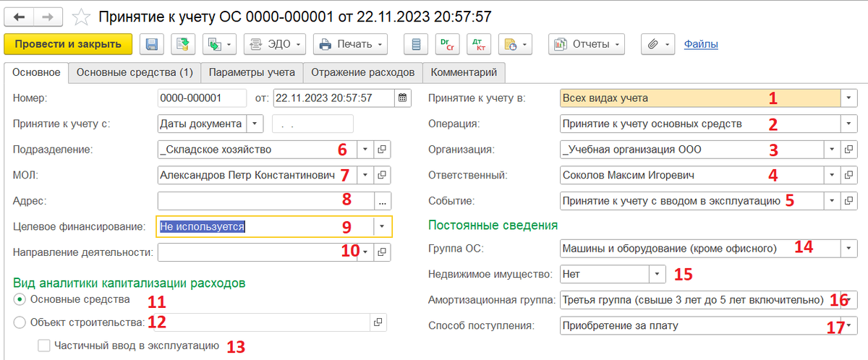Show Dr/Cr accounting entries icon

pyautogui.click(x=446, y=44)
